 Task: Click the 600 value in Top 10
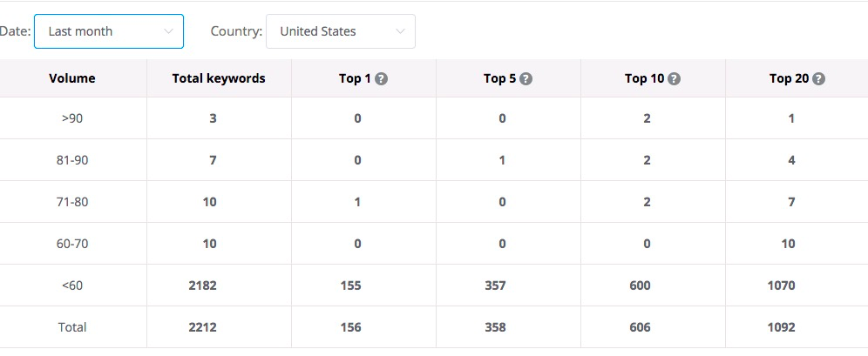tap(640, 285)
